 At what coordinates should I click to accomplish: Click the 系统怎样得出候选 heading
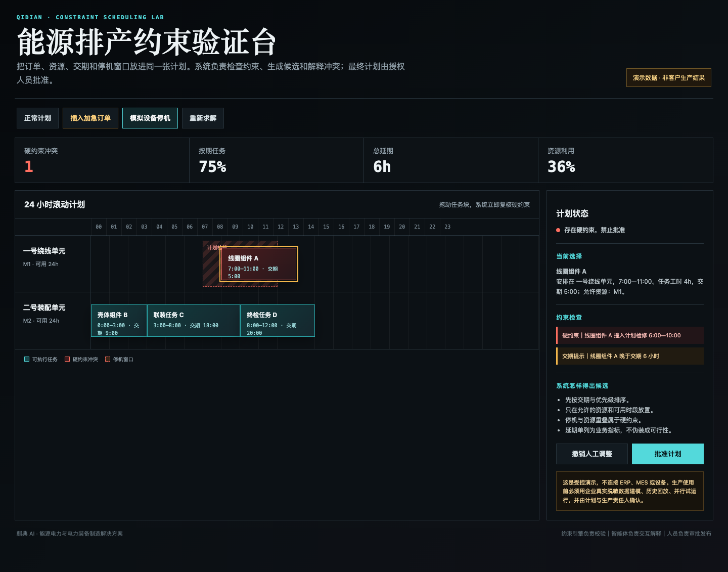click(x=582, y=386)
